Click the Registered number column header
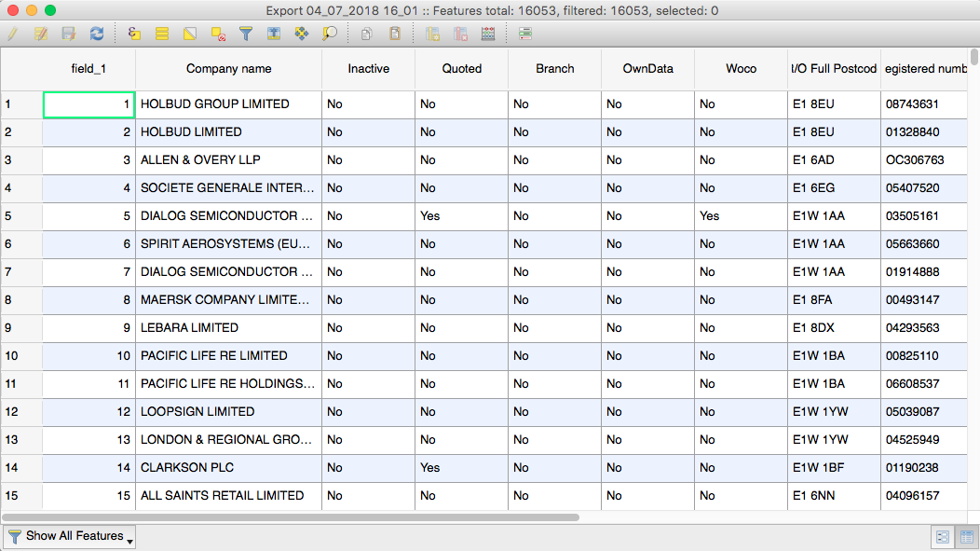This screenshot has width=980, height=551. coord(924,69)
